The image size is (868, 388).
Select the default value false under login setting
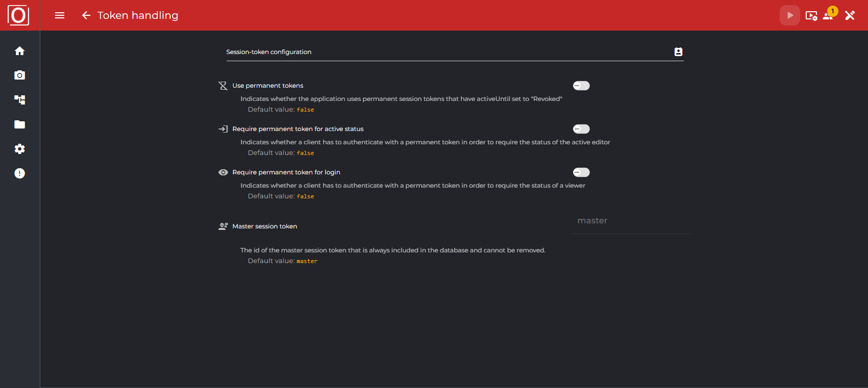[305, 196]
